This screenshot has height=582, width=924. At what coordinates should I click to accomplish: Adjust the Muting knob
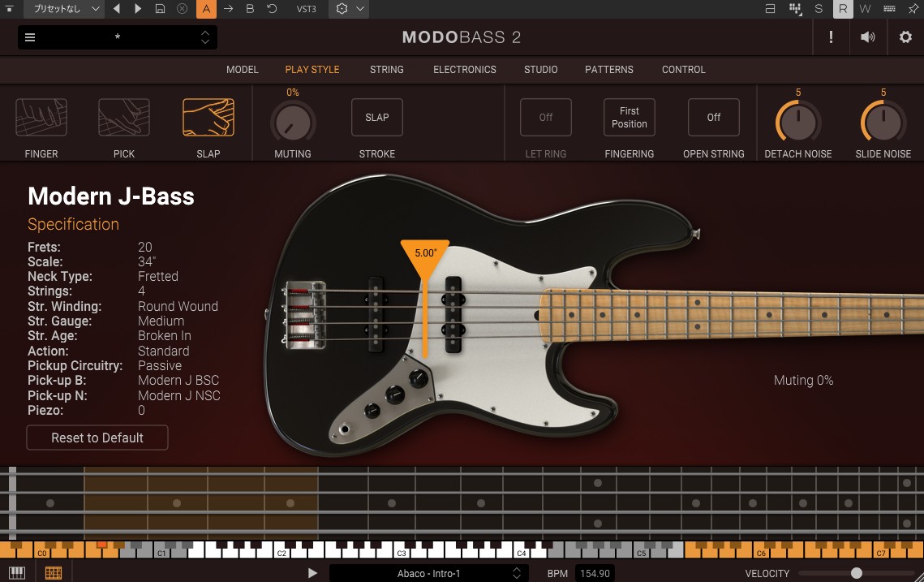[x=293, y=123]
